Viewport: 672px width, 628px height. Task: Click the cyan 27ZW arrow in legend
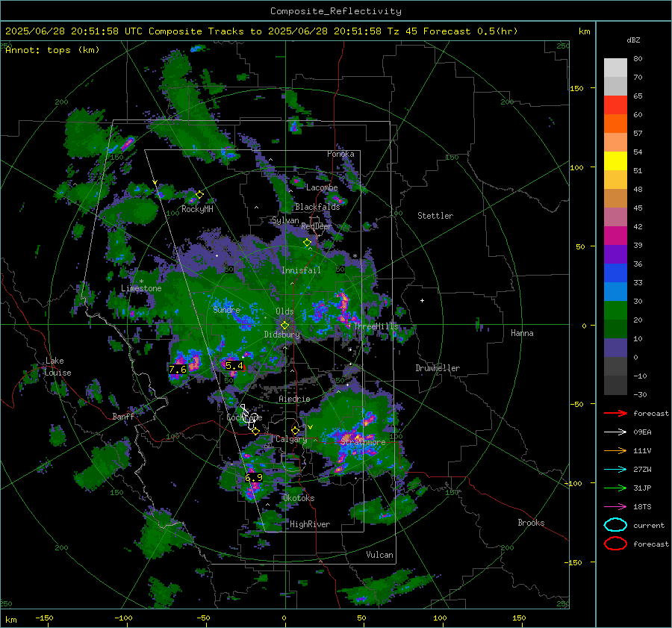coord(615,470)
